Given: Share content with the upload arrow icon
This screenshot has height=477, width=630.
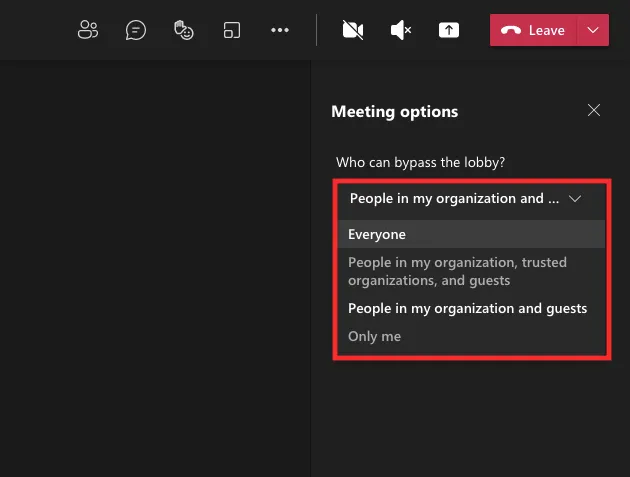Looking at the screenshot, I should (x=449, y=30).
